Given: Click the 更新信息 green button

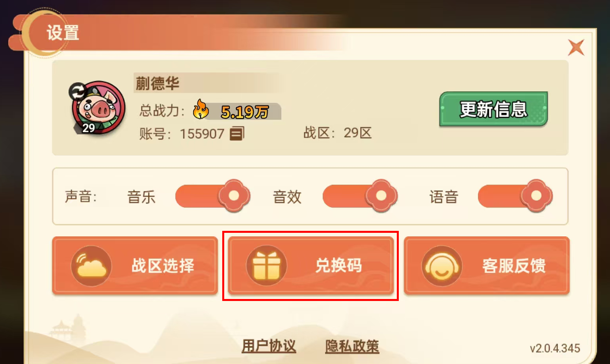Looking at the screenshot, I should (494, 109).
